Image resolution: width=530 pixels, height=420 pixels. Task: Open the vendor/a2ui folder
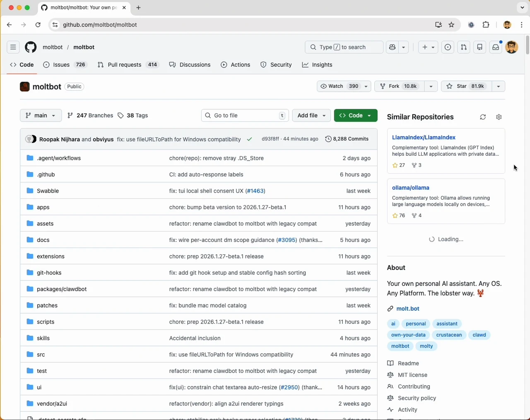tap(52, 403)
